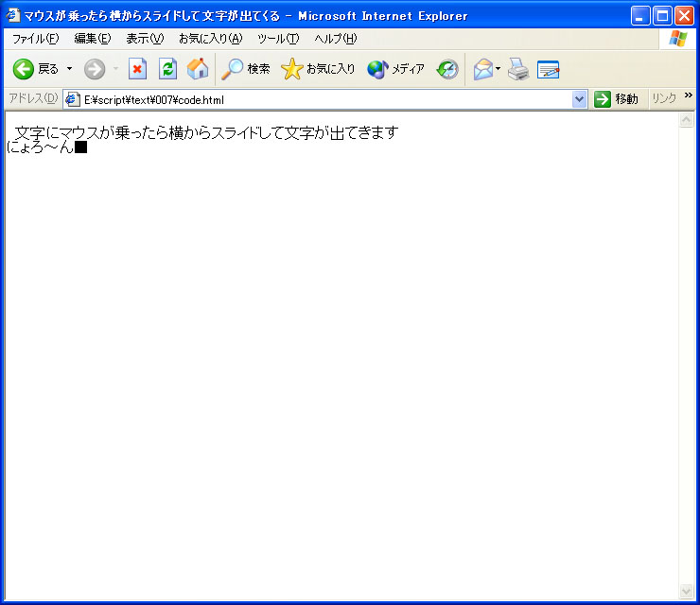700x605 pixels.
Task: Open the Favorites (お気に入り) star toolbar button
Action: pos(318,69)
